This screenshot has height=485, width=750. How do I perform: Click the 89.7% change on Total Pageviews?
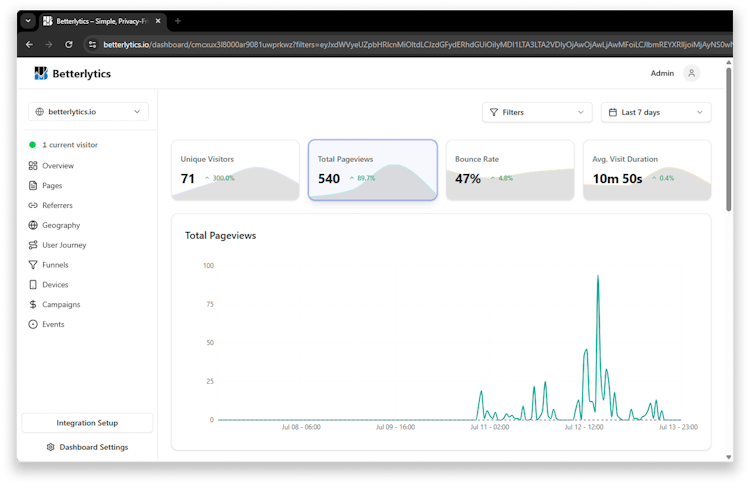363,178
